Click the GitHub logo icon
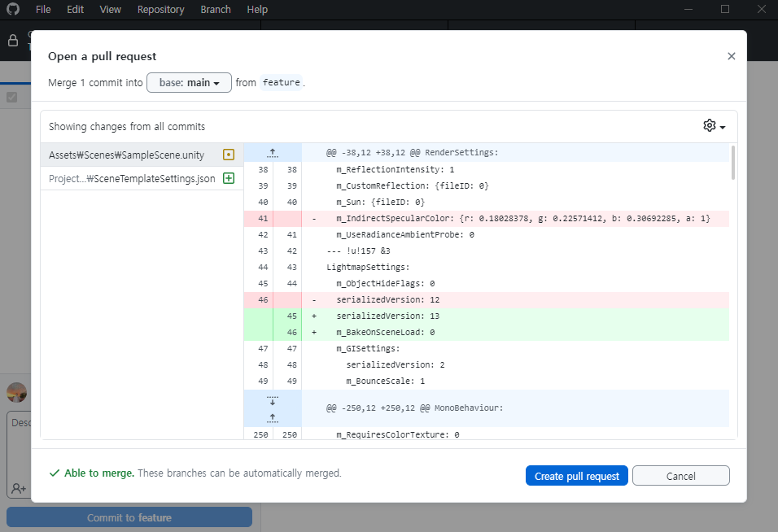The height and width of the screenshot is (532, 778). click(x=13, y=9)
